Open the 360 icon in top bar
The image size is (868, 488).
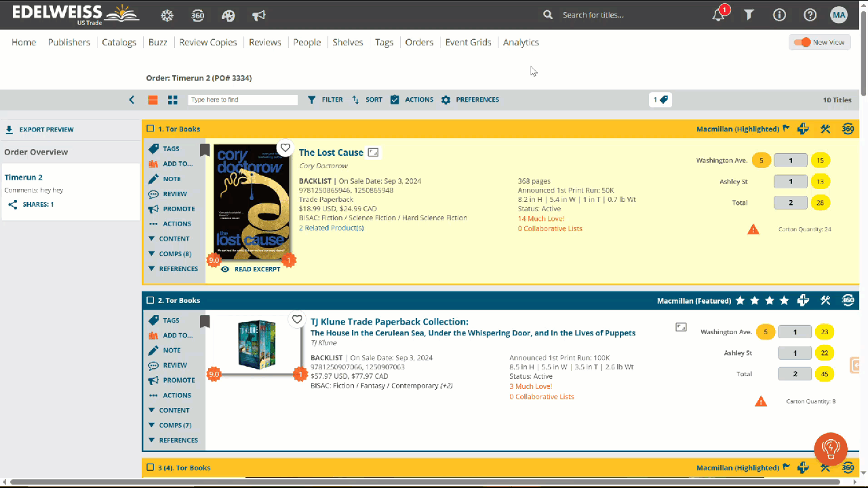[x=197, y=15]
